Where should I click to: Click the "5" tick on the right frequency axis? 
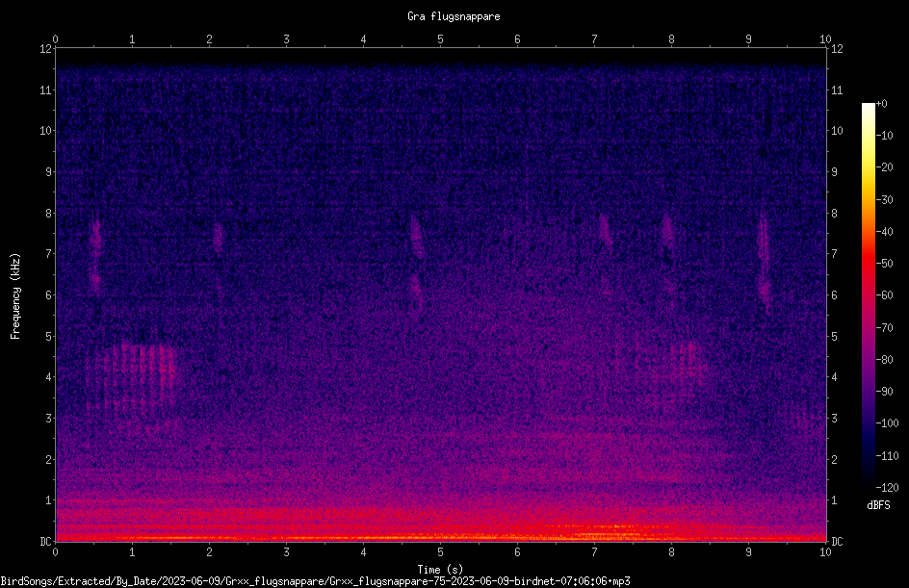pos(834,337)
